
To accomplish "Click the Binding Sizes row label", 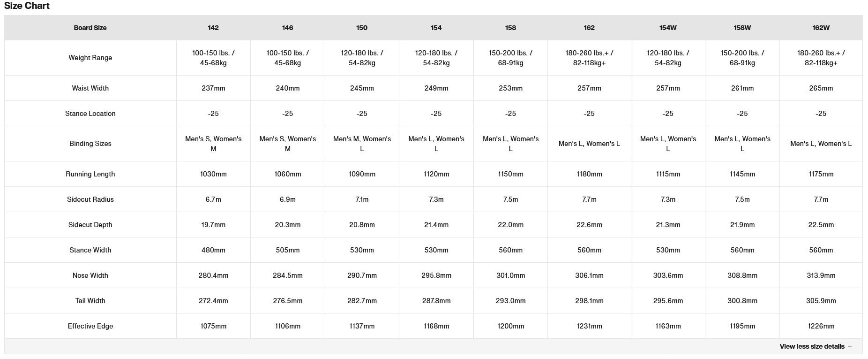I will (90, 144).
